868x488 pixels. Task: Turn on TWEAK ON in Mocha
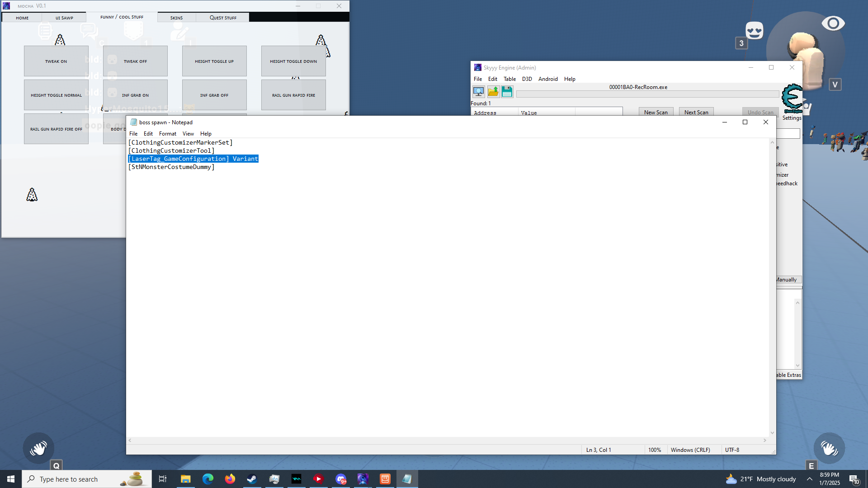(x=56, y=61)
